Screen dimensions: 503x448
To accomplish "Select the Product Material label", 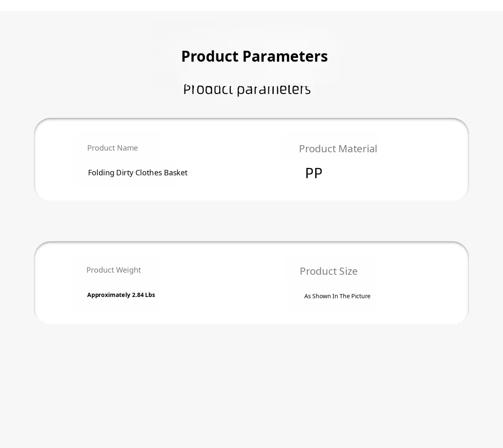I will click(338, 148).
